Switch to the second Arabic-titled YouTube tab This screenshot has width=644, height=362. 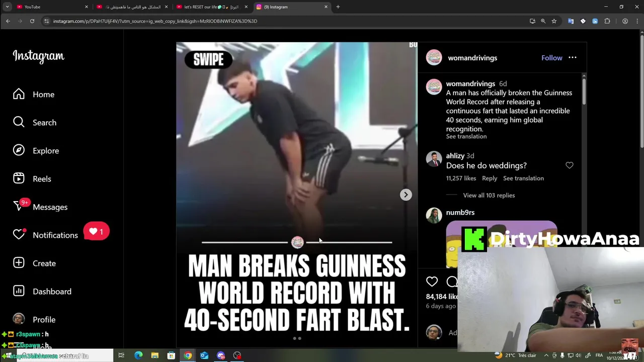(132, 7)
